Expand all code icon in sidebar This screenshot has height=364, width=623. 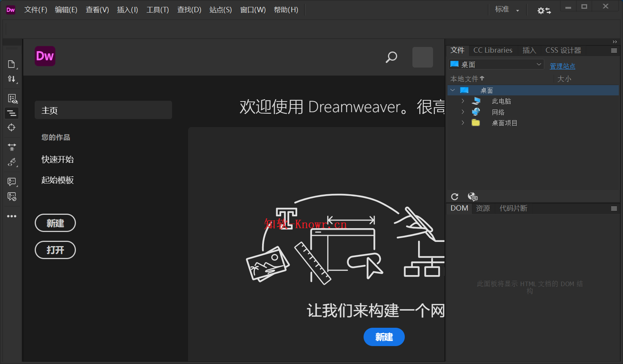(12, 147)
